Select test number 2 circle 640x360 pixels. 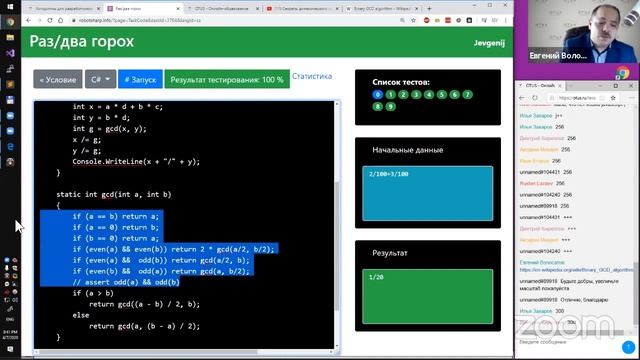403,95
